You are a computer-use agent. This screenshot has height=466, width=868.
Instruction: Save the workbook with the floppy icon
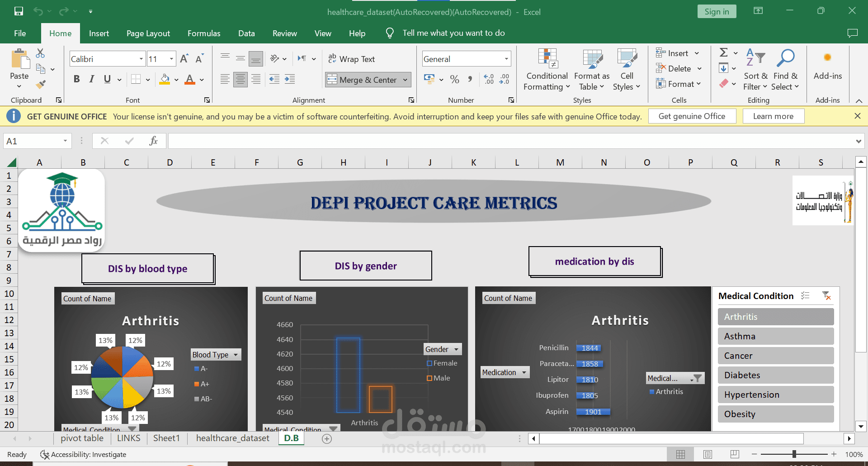tap(19, 11)
